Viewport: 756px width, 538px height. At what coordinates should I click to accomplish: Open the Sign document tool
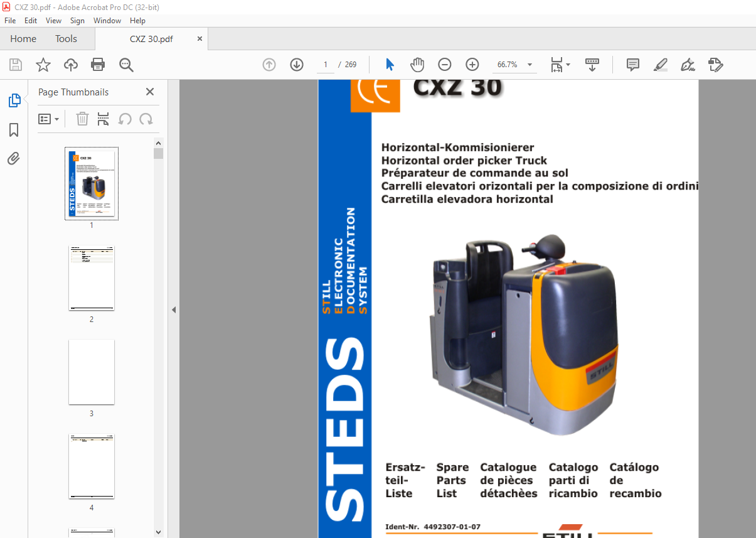point(688,65)
